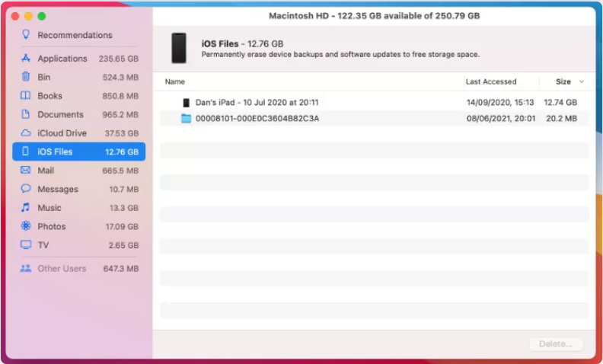
Task: Click the 37.53 GB iCloud Drive size
Action: [122, 133]
